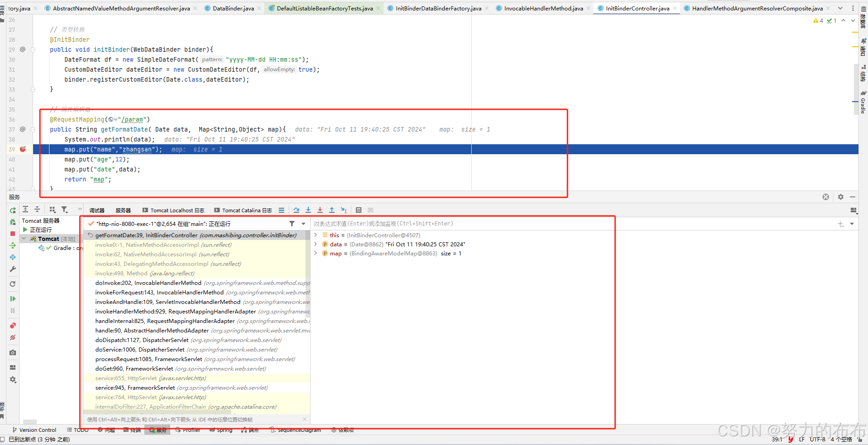Click the gutter @ icon on line 29

(x=23, y=49)
